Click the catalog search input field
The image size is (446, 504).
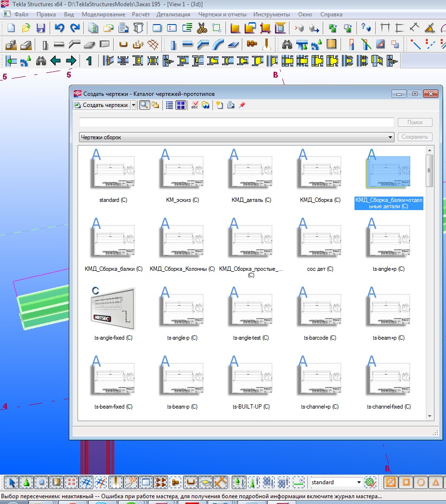pyautogui.click(x=236, y=122)
